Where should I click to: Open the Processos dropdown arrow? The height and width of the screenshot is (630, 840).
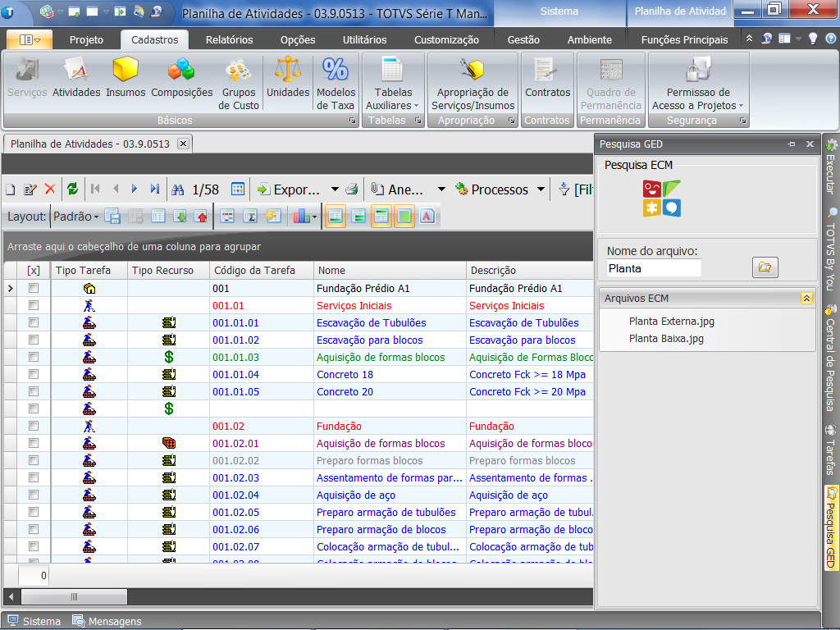541,189
